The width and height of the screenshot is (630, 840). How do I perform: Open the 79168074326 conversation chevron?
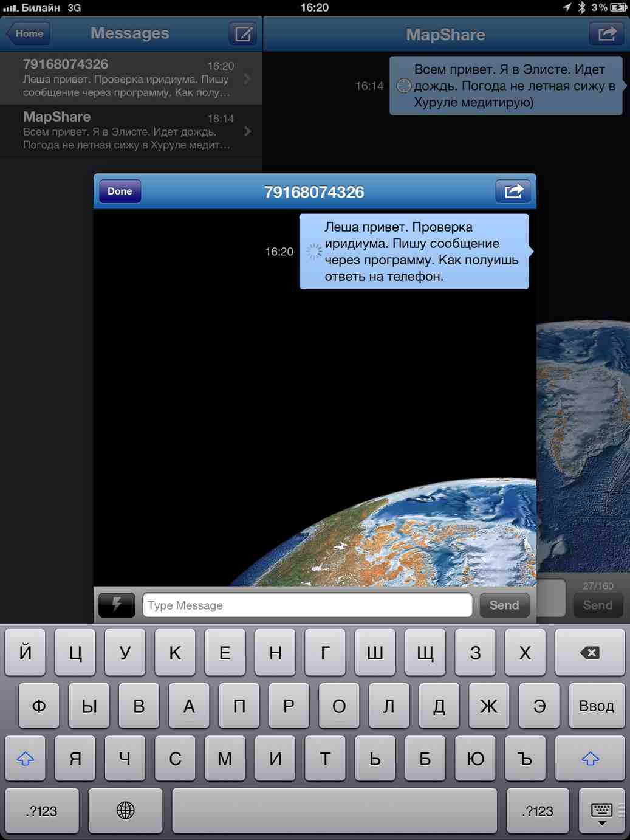point(247,78)
